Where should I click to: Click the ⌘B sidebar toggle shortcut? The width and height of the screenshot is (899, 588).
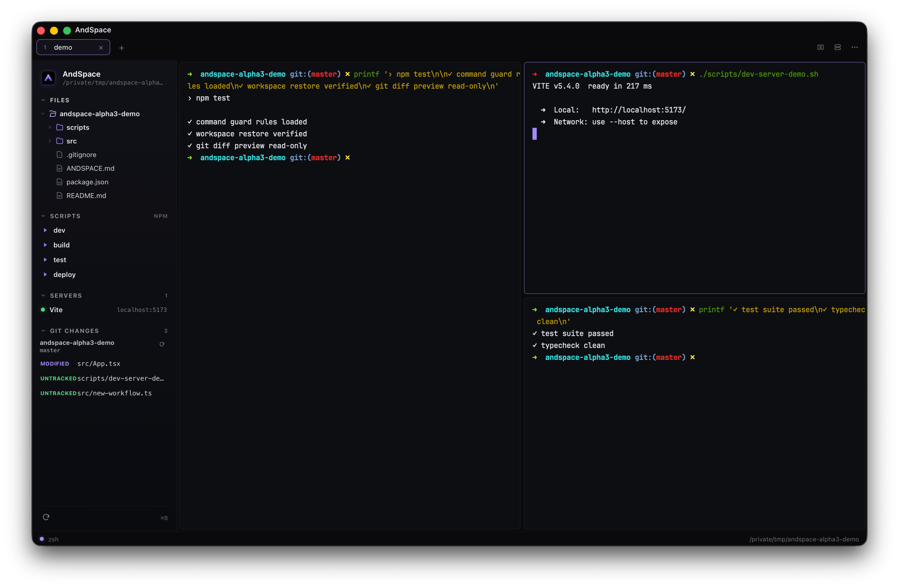164,518
